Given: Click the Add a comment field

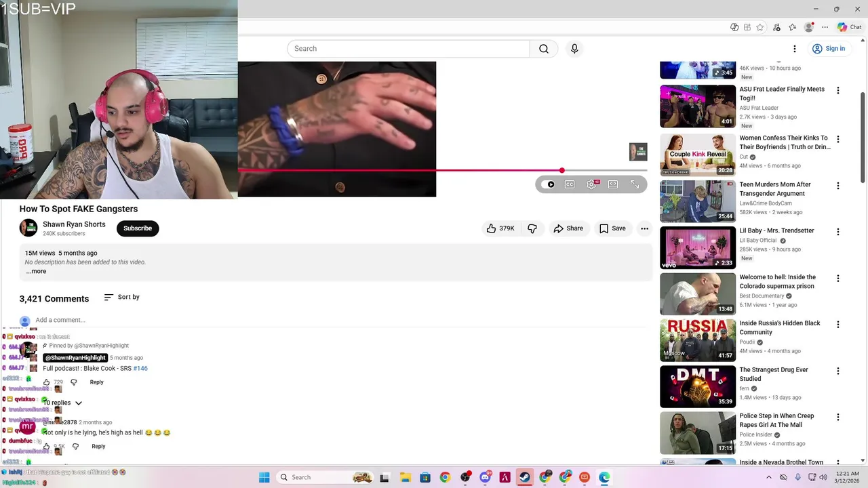Looking at the screenshot, I should [x=339, y=320].
